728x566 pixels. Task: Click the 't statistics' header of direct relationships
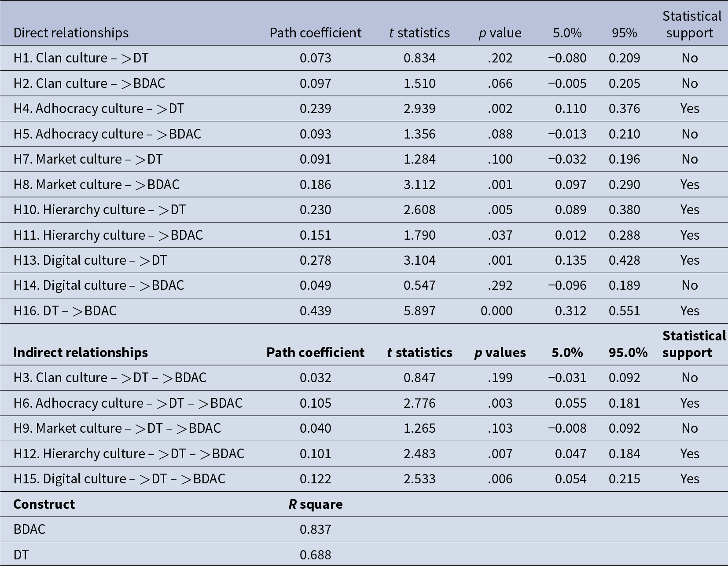pyautogui.click(x=419, y=33)
